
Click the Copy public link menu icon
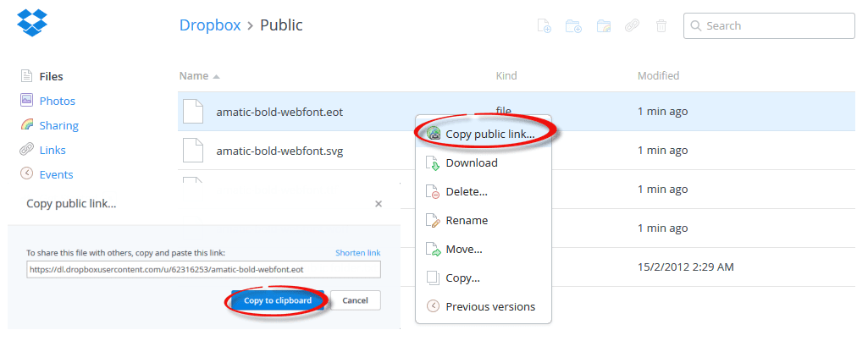(x=434, y=134)
